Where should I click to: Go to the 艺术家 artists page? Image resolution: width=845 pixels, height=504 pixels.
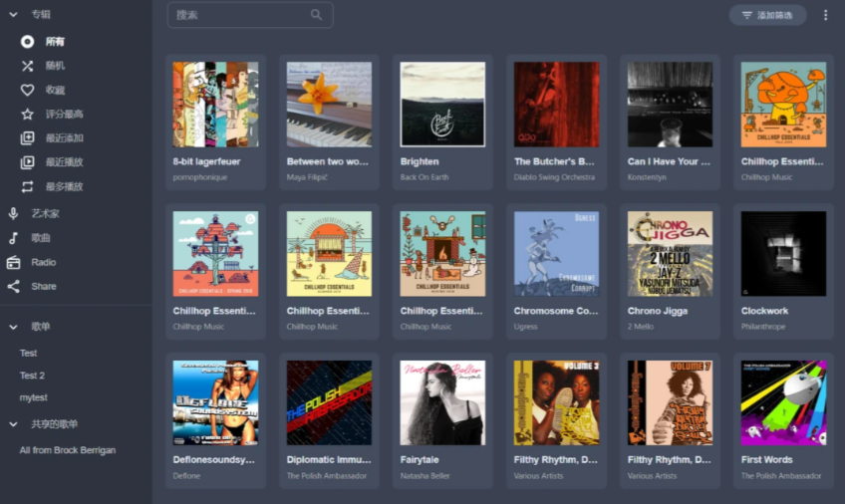tap(45, 213)
